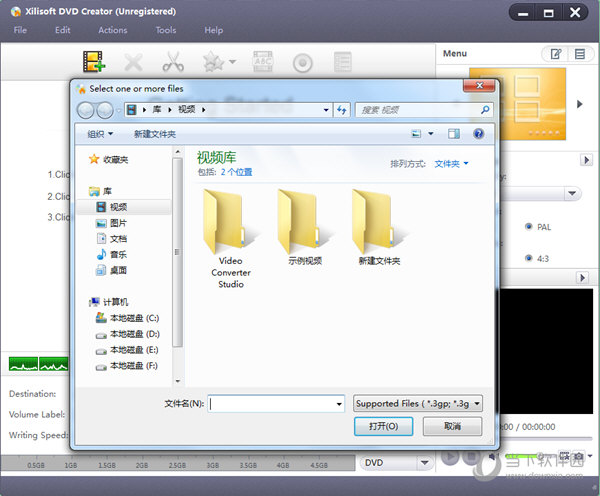Screen dimensions: 600x496
Task: Open the Supported Files type dropdown
Action: point(417,403)
